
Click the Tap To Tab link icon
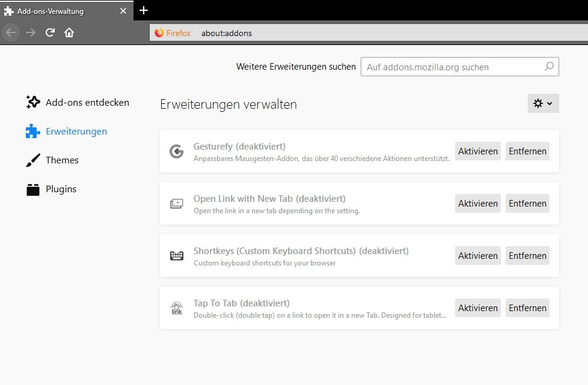[177, 308]
